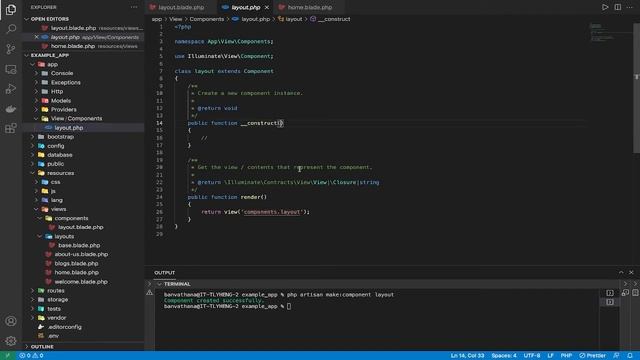Maximize the panel with the up chevron
Screen dimensions: 640x360
click(621, 272)
